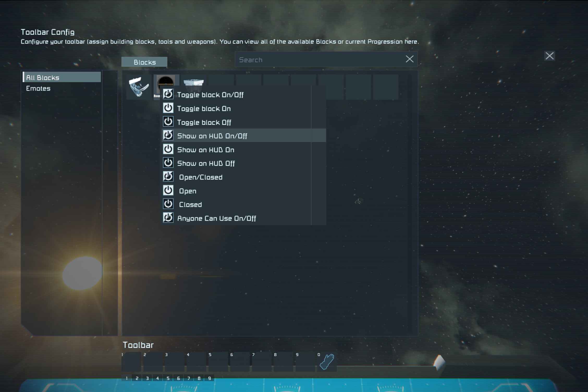Close the blocks search dialog
Image resolution: width=588 pixels, height=392 pixels.
409,59
